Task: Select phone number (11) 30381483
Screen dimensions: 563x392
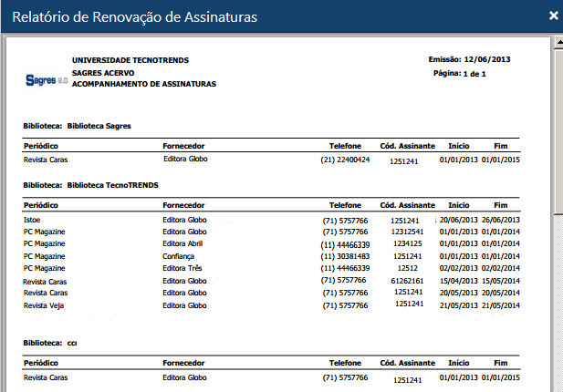Action: tap(345, 257)
